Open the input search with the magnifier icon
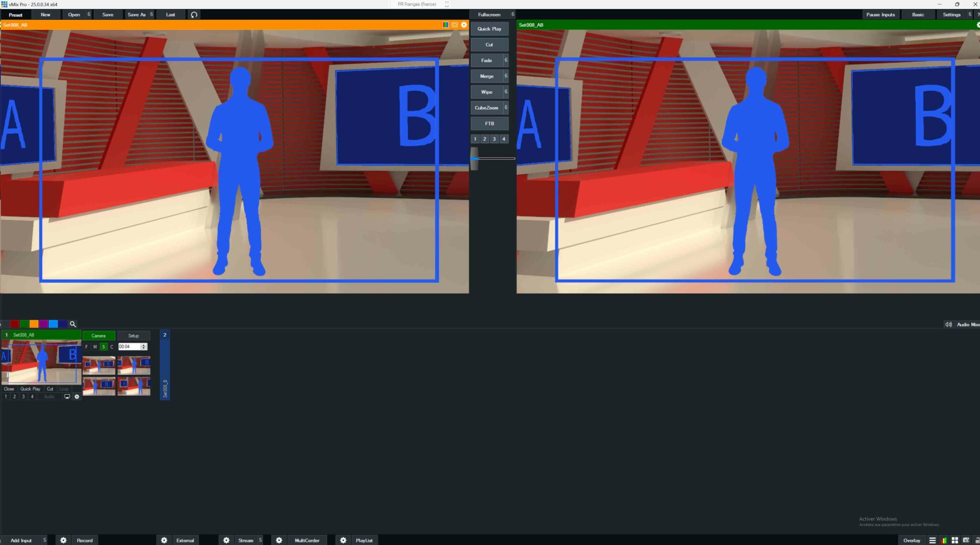 click(x=73, y=324)
